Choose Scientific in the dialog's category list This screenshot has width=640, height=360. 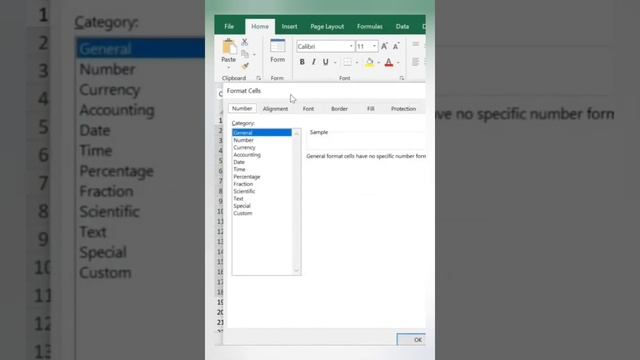262,191
